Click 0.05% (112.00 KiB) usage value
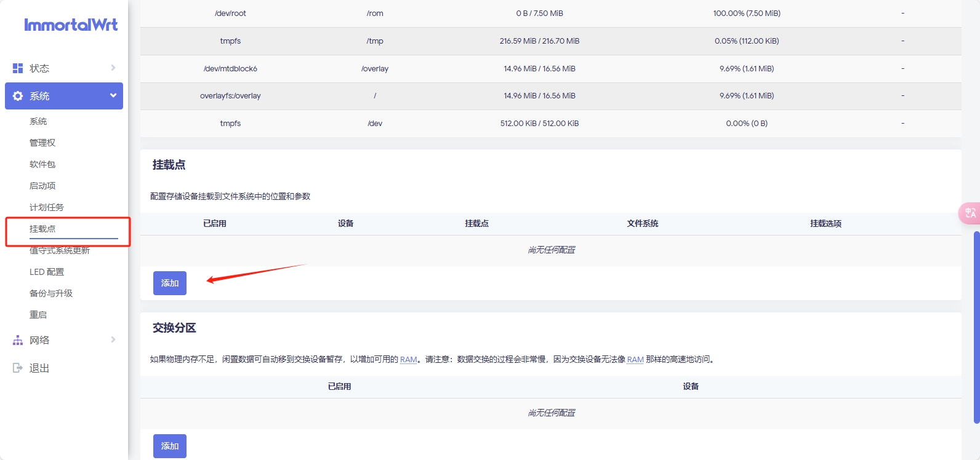980x460 pixels. pos(747,41)
